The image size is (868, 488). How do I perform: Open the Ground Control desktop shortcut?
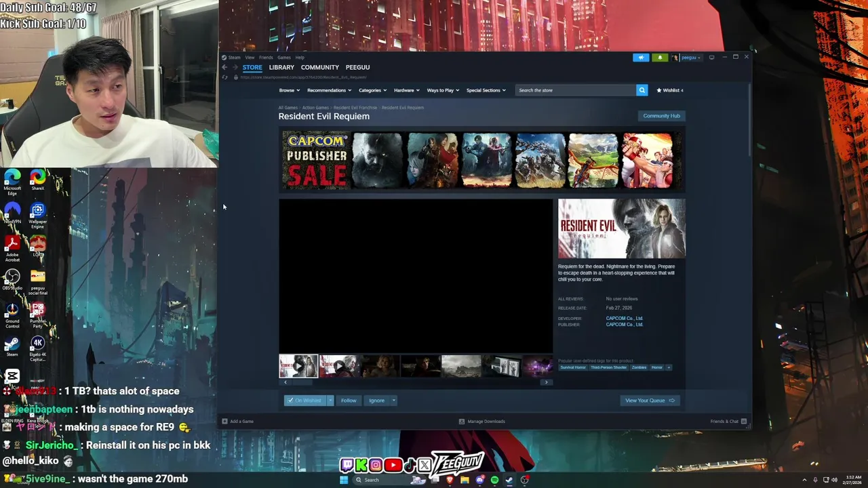pyautogui.click(x=12, y=314)
